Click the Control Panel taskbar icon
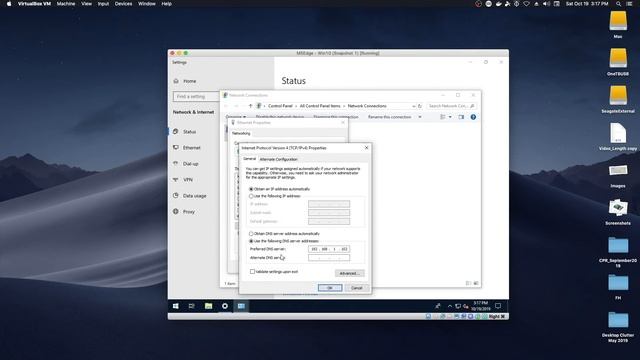Screen dimensions: 640x360 [x=241, y=306]
